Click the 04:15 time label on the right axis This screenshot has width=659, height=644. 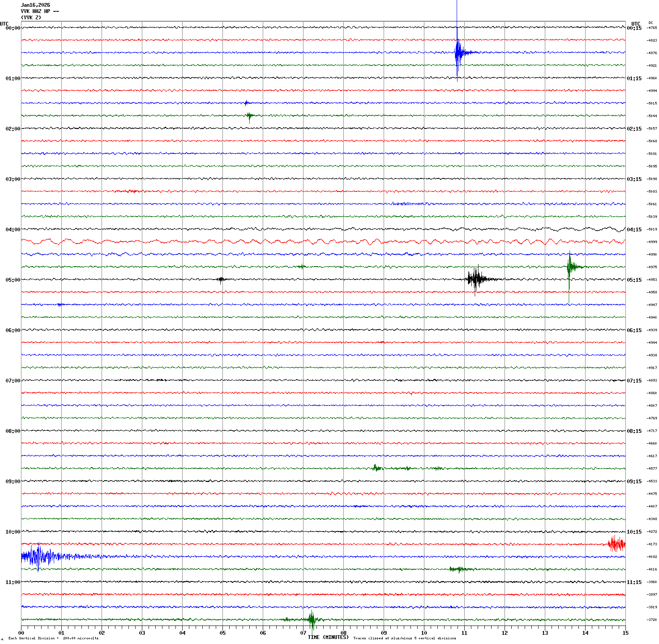tap(634, 230)
